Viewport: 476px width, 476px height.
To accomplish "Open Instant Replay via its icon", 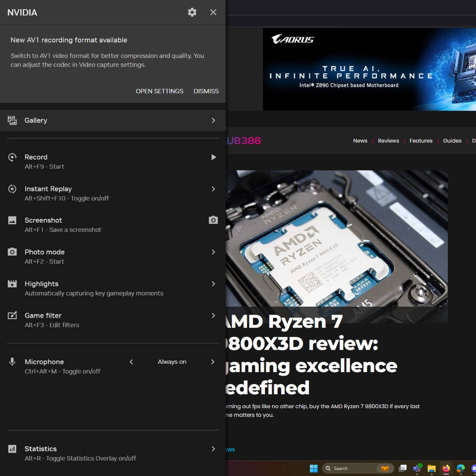I will pyautogui.click(x=12, y=189).
